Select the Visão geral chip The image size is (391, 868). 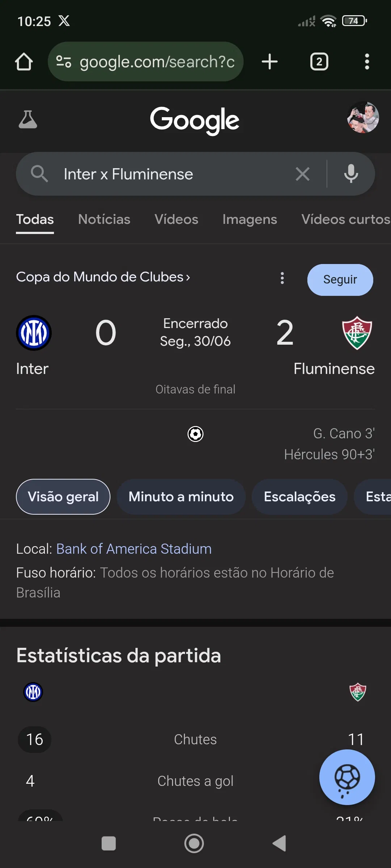click(63, 497)
